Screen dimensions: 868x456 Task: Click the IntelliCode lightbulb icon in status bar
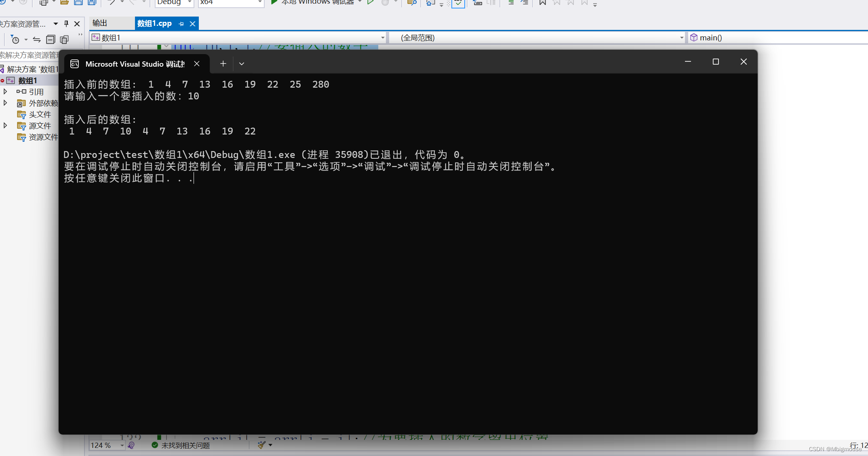131,445
